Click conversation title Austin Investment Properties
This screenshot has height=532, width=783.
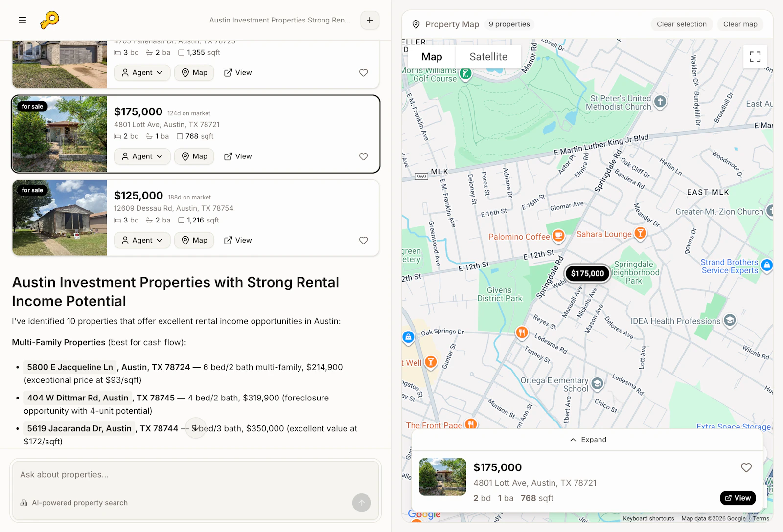coord(280,20)
